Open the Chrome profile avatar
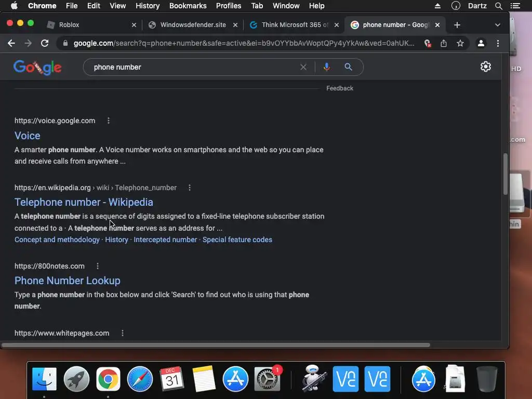Image resolution: width=532 pixels, height=399 pixels. tap(481, 44)
